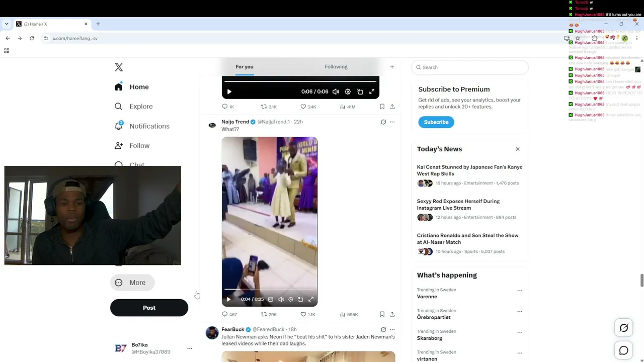The width and height of the screenshot is (644, 362).
Task: Open a new browser tab
Action: (98, 24)
